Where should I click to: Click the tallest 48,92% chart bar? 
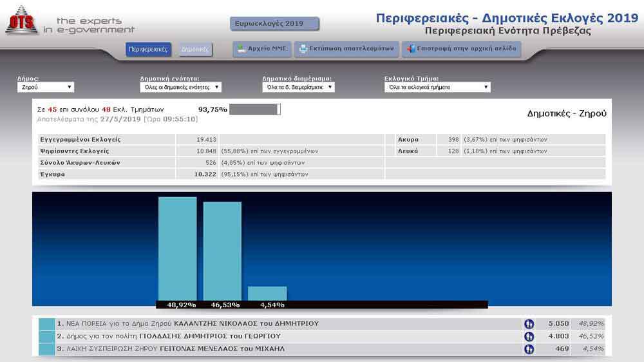point(178,249)
